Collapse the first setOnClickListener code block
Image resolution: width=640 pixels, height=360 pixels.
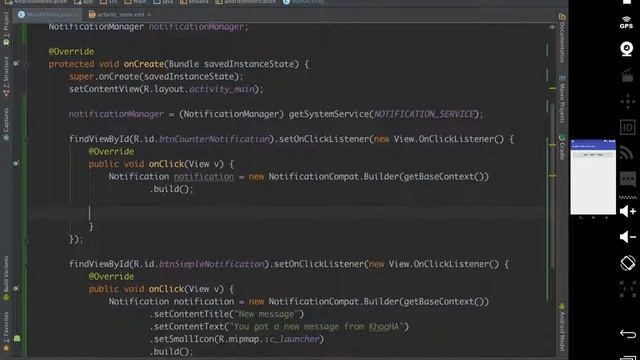(27, 139)
